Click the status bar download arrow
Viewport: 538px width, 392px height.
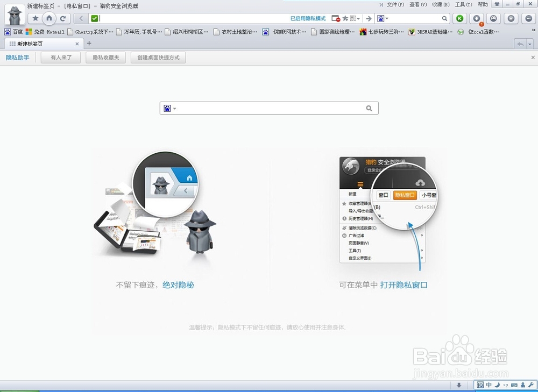(459, 385)
